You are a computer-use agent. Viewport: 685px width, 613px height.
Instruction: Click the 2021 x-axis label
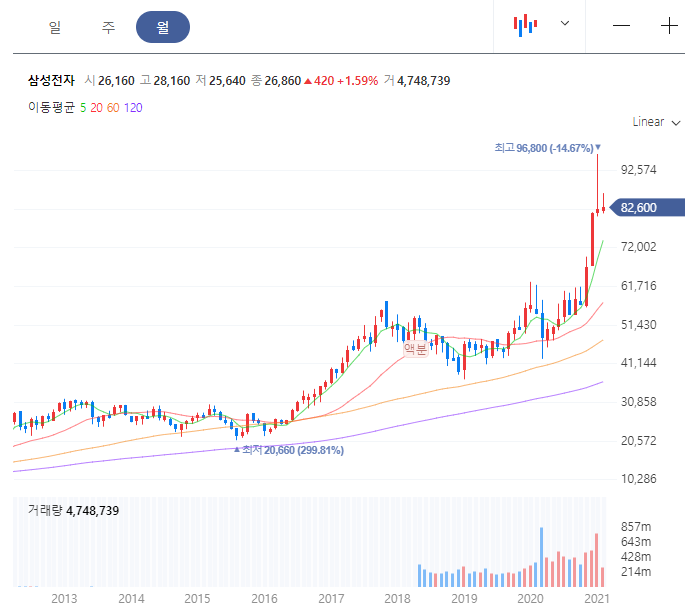coord(597,599)
